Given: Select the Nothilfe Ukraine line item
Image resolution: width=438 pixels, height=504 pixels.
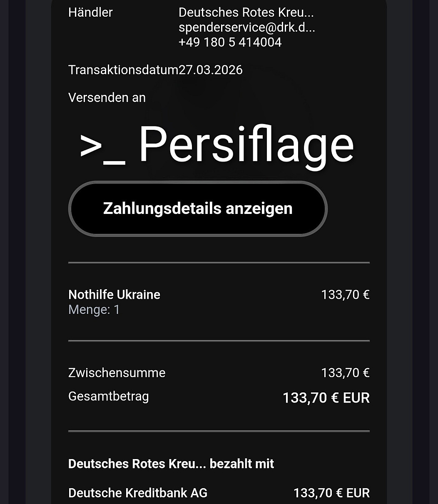Looking at the screenshot, I should [114, 295].
